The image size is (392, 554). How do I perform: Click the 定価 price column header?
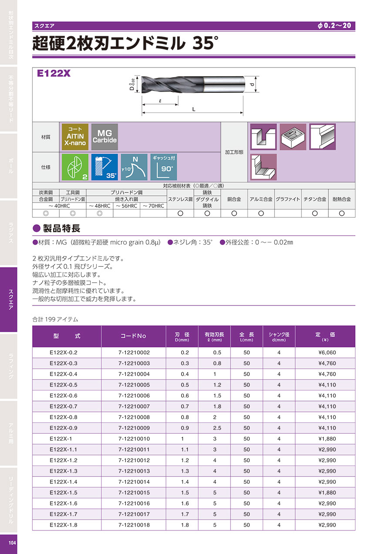click(x=324, y=336)
